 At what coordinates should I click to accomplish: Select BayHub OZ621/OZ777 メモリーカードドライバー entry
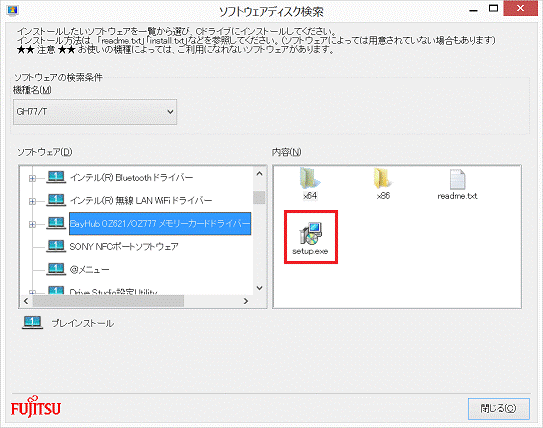[x=160, y=224]
